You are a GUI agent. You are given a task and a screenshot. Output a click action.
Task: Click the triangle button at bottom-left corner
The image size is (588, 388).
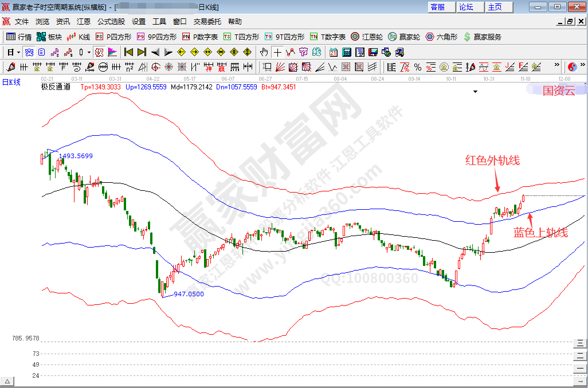click(x=7, y=382)
